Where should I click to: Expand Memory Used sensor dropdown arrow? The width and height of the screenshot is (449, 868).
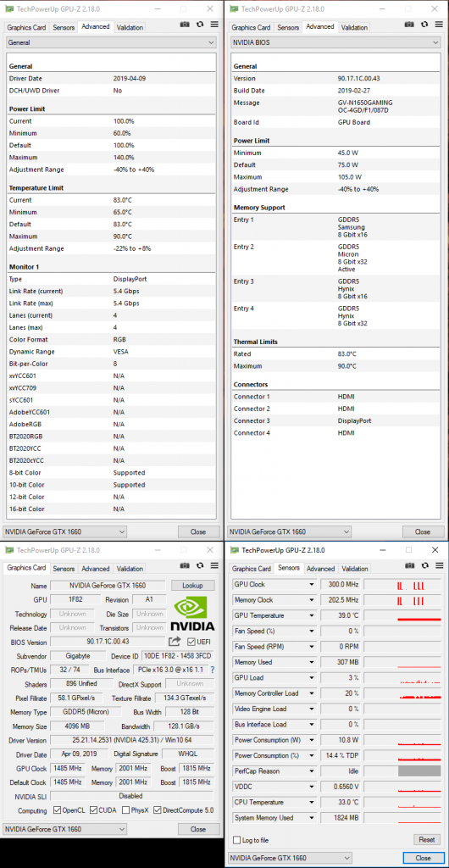(x=312, y=662)
